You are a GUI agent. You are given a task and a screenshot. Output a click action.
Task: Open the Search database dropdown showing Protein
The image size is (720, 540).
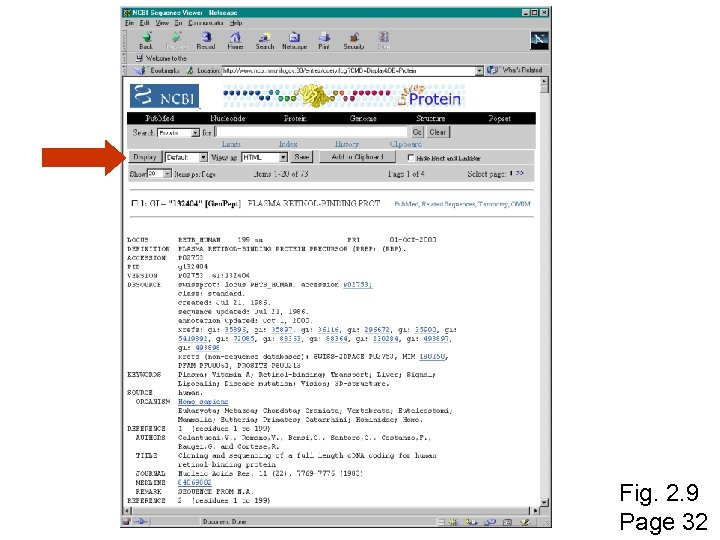coord(178,133)
